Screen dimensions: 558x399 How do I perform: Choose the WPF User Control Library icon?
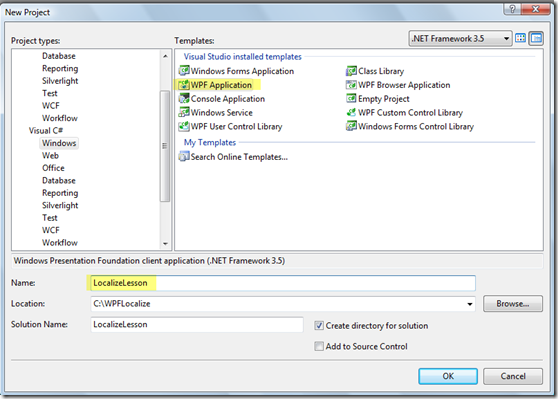tap(184, 126)
